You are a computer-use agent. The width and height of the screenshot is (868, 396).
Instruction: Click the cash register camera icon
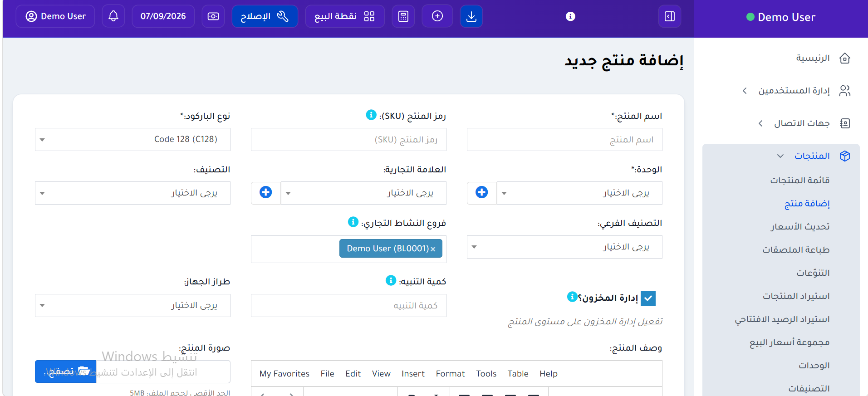pyautogui.click(x=213, y=16)
